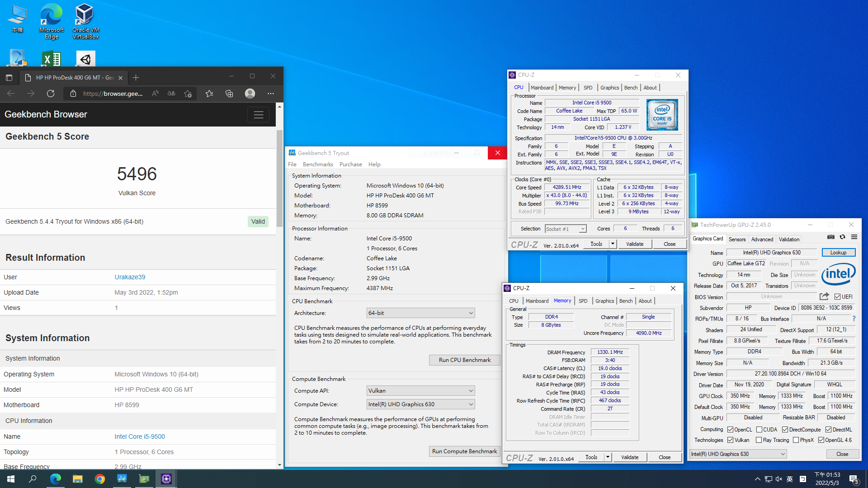
Task: Toggle Ray Tracing checkbox
Action: click(x=759, y=440)
